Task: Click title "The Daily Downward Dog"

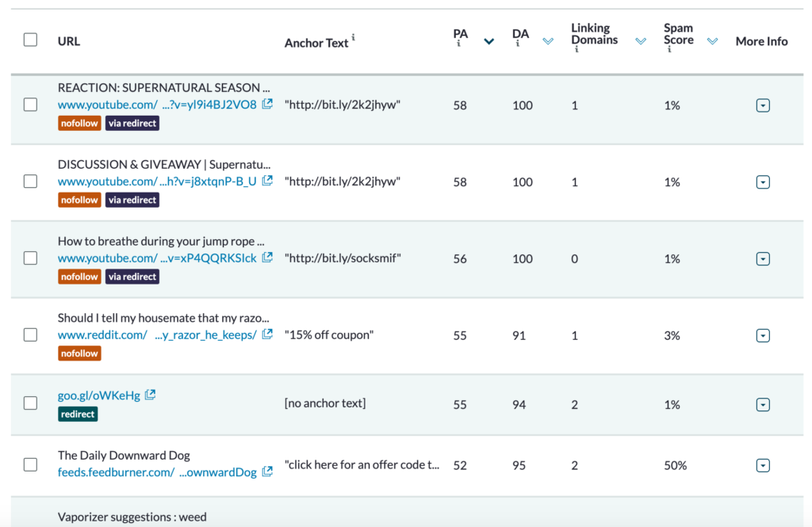Action: tap(124, 455)
